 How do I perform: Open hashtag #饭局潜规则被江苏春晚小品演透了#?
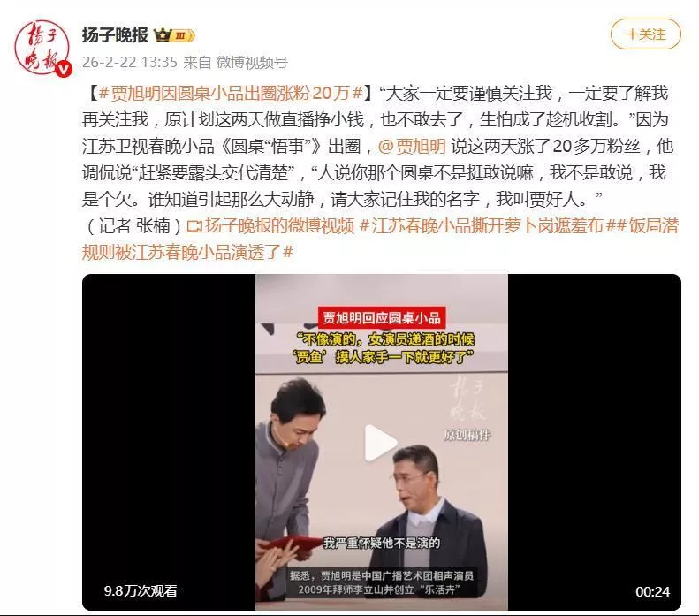[380, 239]
